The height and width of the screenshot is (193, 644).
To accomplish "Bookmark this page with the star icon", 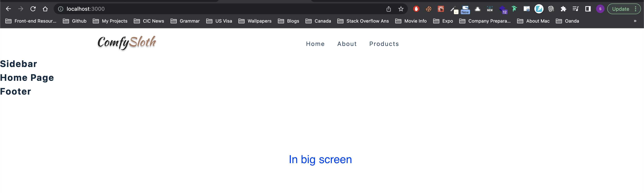I will coord(401,9).
